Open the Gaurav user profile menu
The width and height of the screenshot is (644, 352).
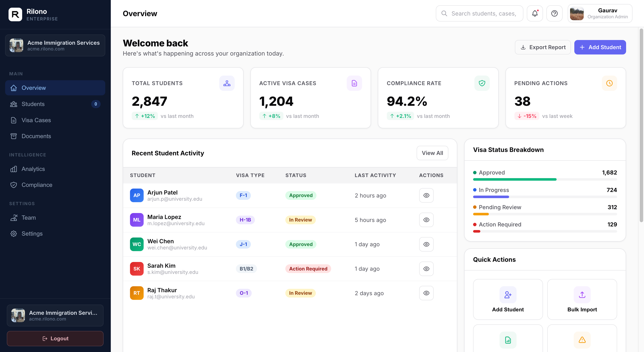click(600, 13)
